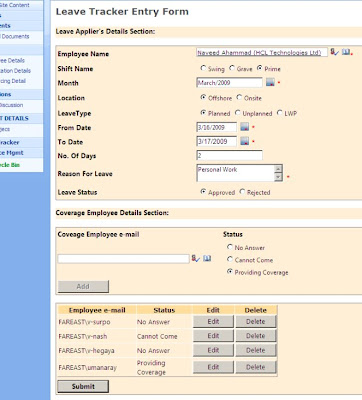This screenshot has width=362, height=400.
Task: Edit the FAREAST\v-nash row
Action: [x=213, y=336]
